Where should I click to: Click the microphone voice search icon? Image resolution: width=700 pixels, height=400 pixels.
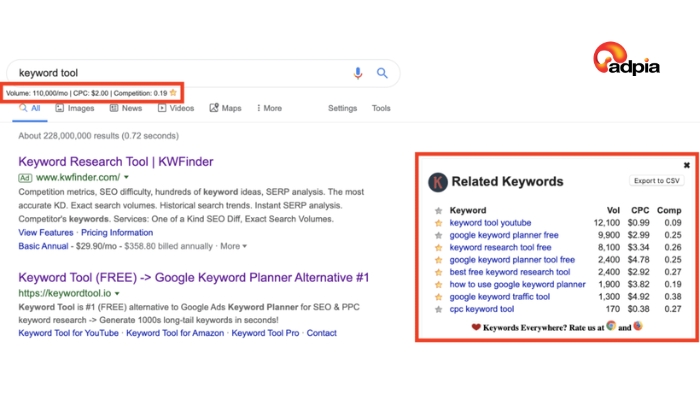click(358, 73)
